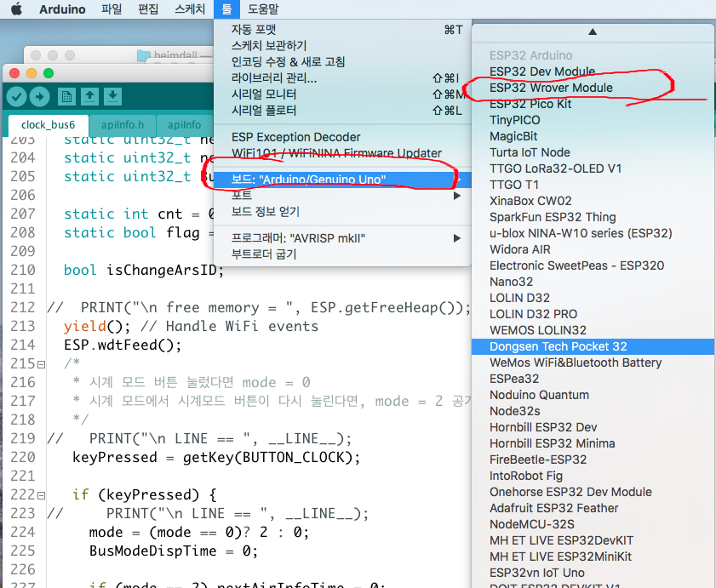716x588 pixels.
Task: Expand the 포트 submenu
Action: (342, 196)
